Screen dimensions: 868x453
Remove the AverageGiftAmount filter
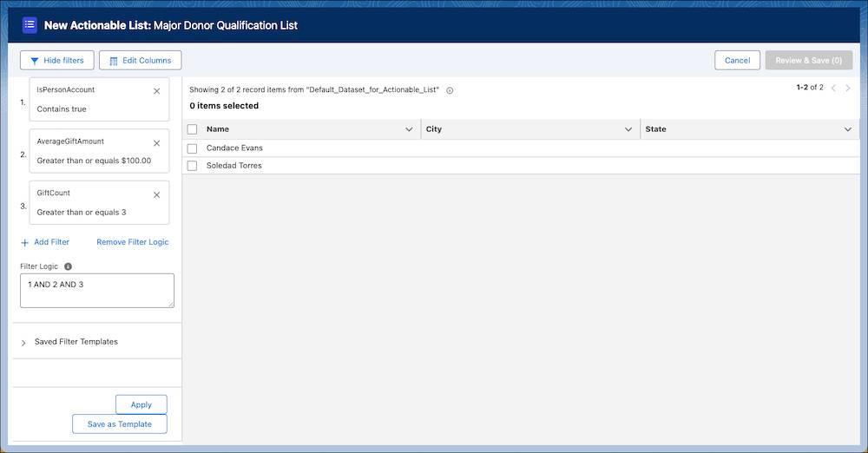click(156, 143)
